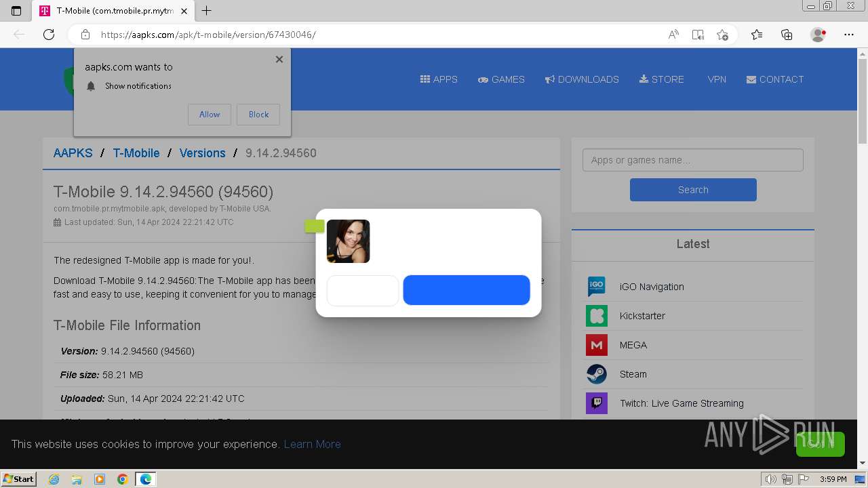Accept cookies with the green Got it button
The image size is (868, 488).
tap(821, 444)
